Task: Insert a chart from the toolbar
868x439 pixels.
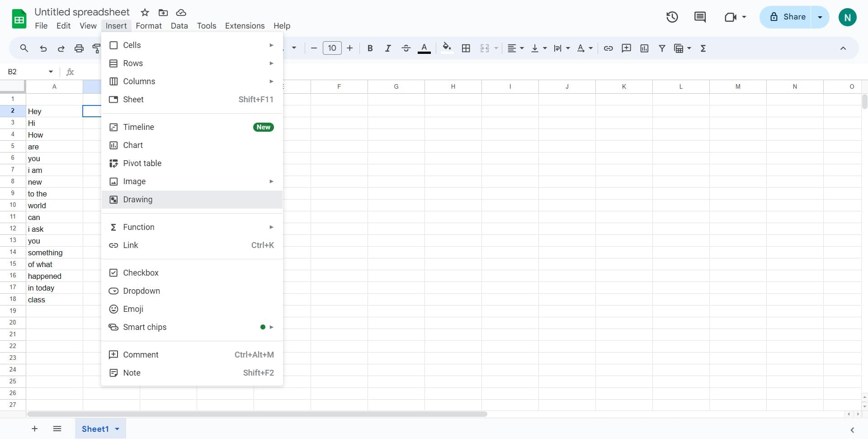Action: (x=644, y=48)
